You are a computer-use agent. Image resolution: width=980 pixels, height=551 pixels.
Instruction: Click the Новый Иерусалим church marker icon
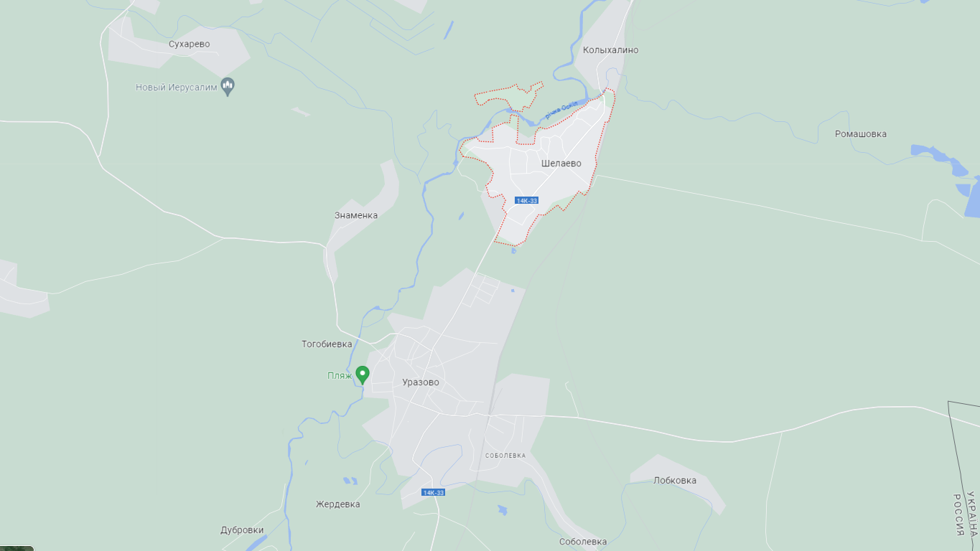tap(228, 87)
